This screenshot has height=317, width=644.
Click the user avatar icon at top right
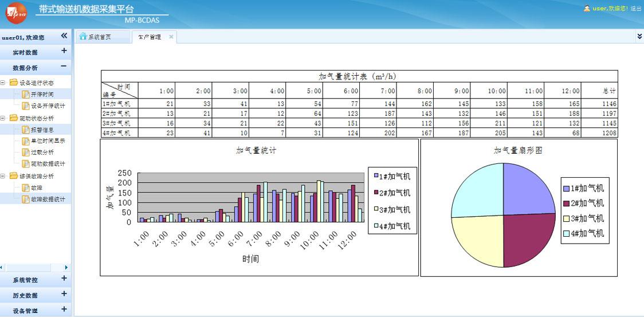point(587,9)
